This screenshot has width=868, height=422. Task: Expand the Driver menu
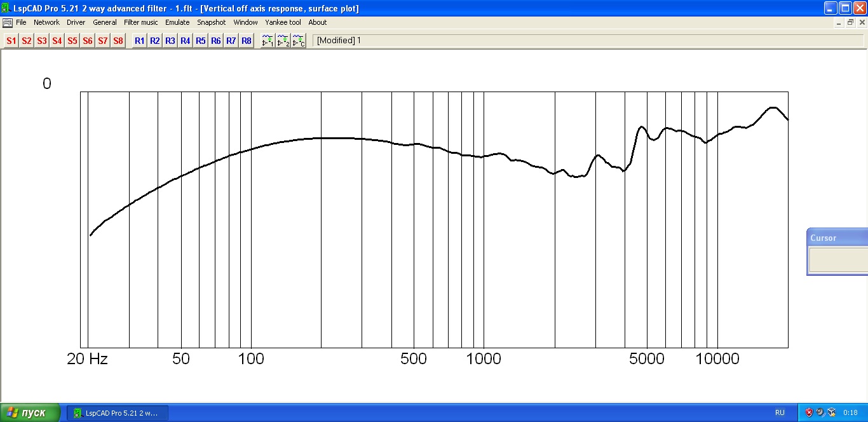pos(76,22)
